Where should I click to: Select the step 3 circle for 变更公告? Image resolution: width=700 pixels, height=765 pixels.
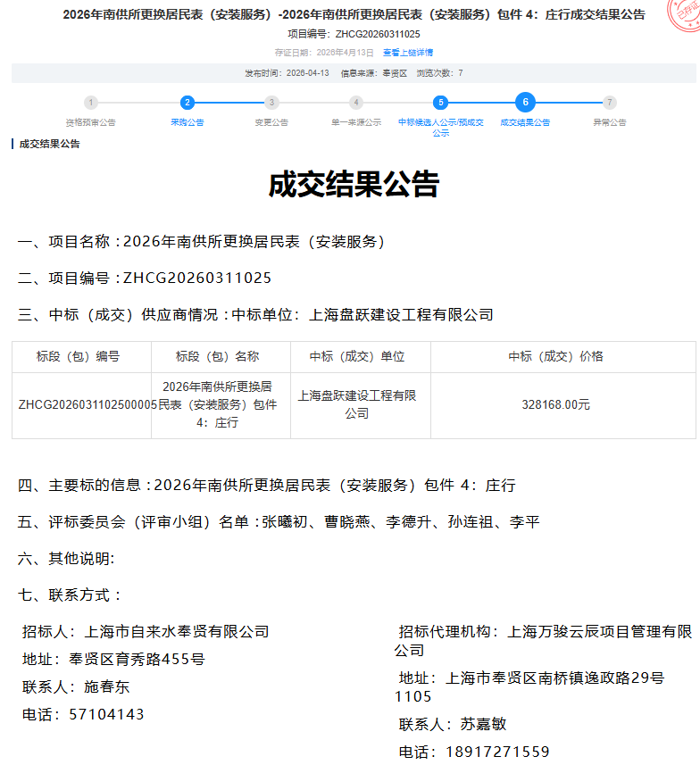point(271,103)
